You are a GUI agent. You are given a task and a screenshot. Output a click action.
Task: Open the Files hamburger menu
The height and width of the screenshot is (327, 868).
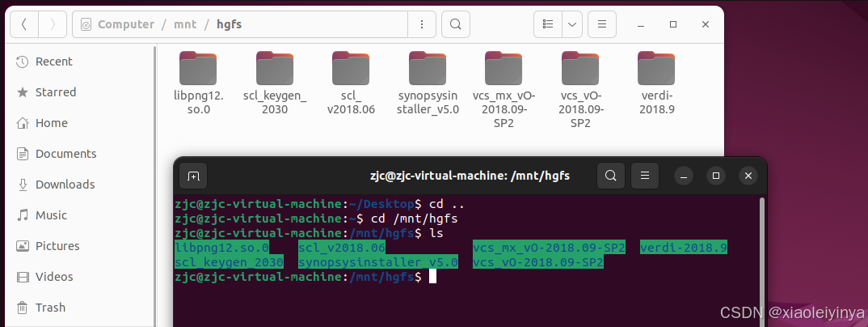point(602,24)
